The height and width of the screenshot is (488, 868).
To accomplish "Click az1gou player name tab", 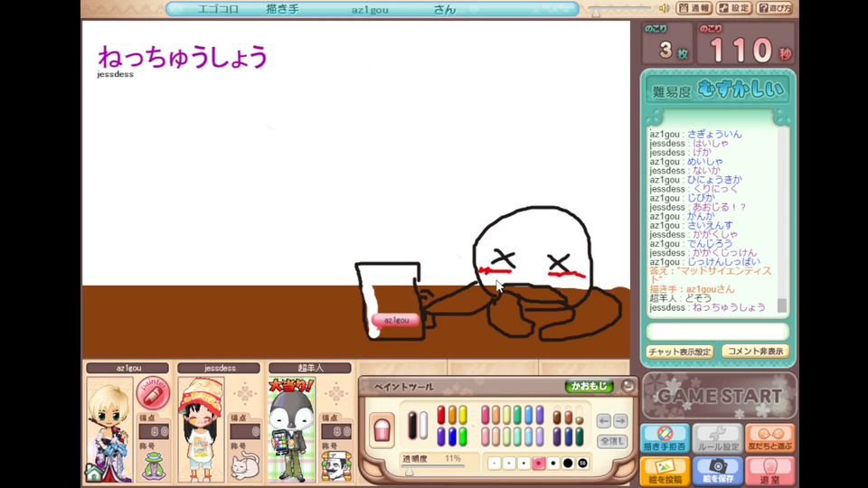I will 127,368.
